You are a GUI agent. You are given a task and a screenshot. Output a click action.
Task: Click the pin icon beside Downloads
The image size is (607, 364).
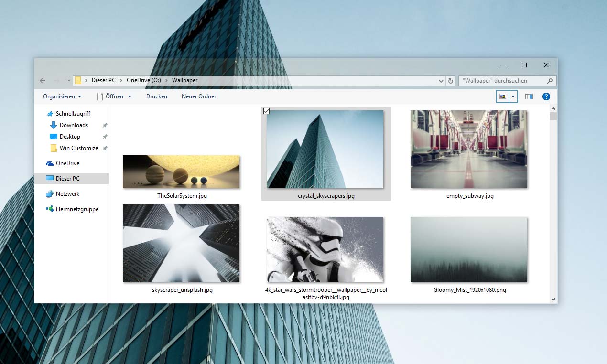tap(105, 125)
